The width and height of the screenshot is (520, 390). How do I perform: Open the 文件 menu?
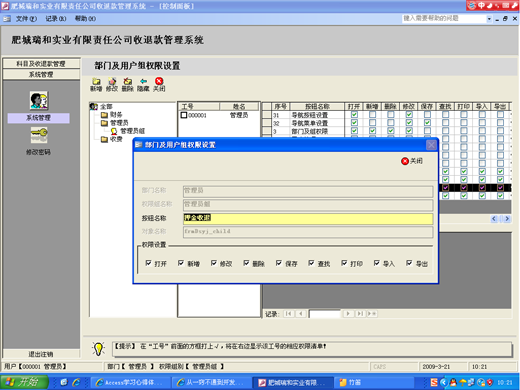point(26,19)
